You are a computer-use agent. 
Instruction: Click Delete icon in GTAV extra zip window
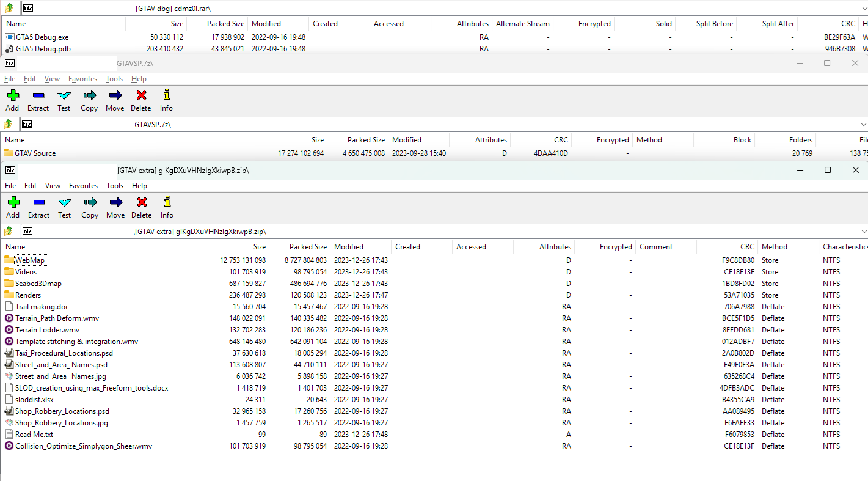click(x=142, y=202)
